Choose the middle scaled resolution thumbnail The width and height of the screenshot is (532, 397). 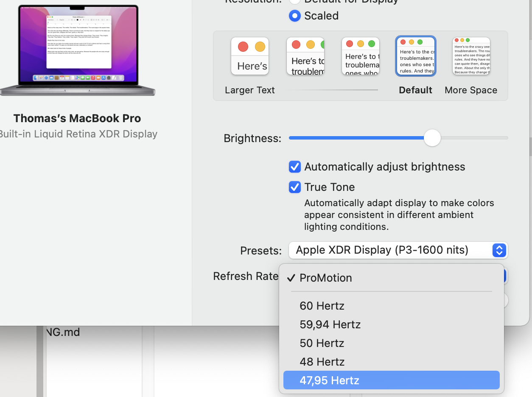[x=361, y=56]
